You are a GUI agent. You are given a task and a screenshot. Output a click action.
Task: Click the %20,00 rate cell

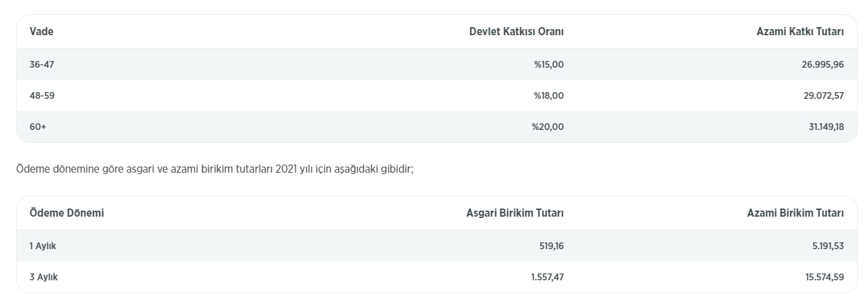(547, 127)
